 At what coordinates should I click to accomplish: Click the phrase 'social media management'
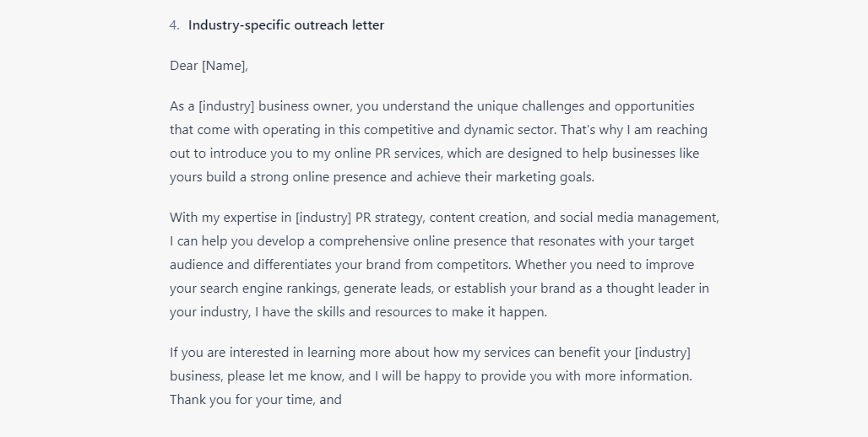click(x=638, y=218)
